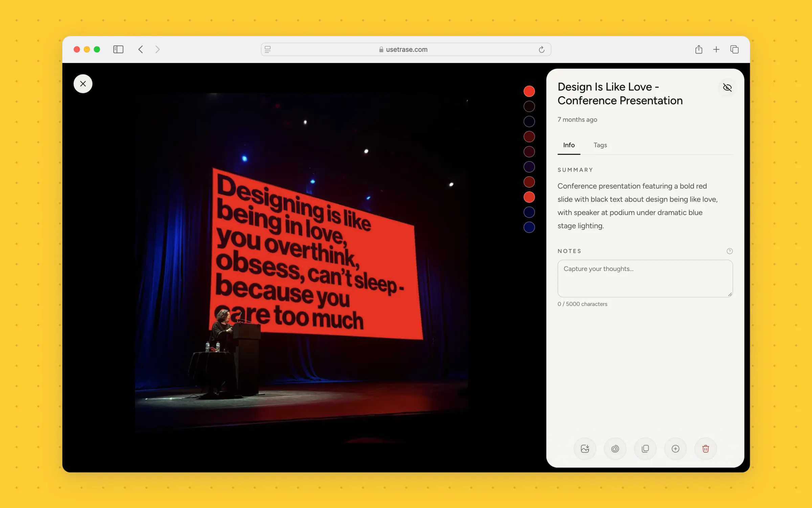Go forward with the browser arrow
Viewport: 812px width, 508px height.
coord(157,49)
